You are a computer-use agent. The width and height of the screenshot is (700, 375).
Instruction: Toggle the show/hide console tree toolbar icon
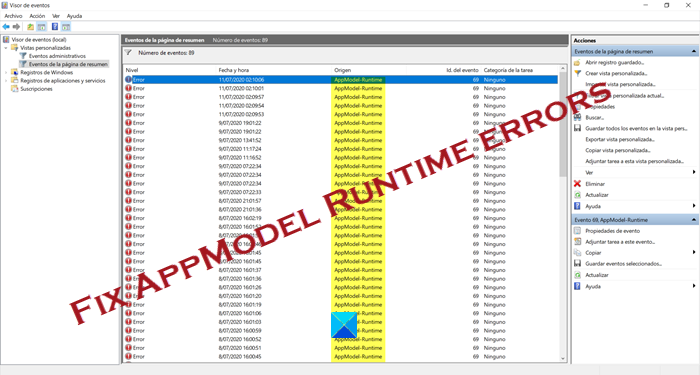(42, 27)
